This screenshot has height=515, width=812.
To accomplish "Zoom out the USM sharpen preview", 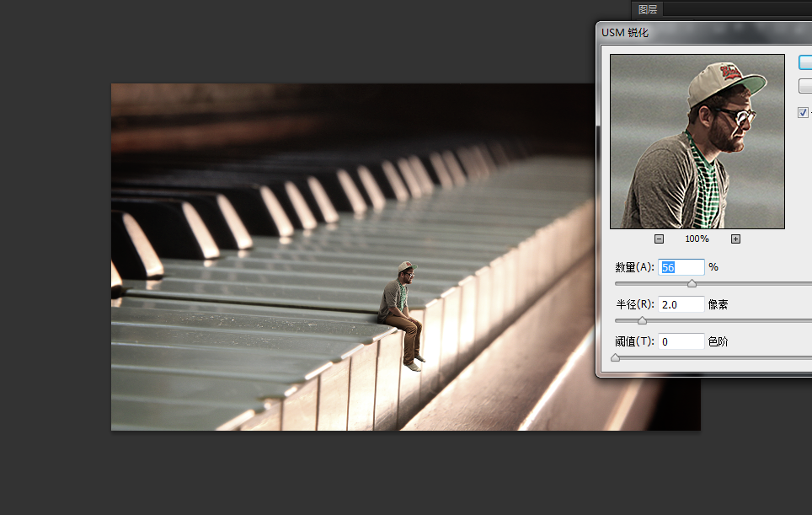I will 659,239.
